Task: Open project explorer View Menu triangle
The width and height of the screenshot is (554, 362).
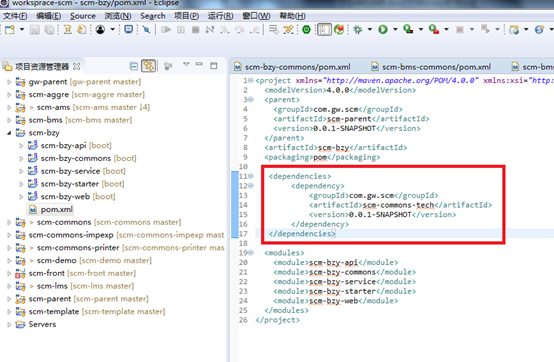Action: click(186, 65)
